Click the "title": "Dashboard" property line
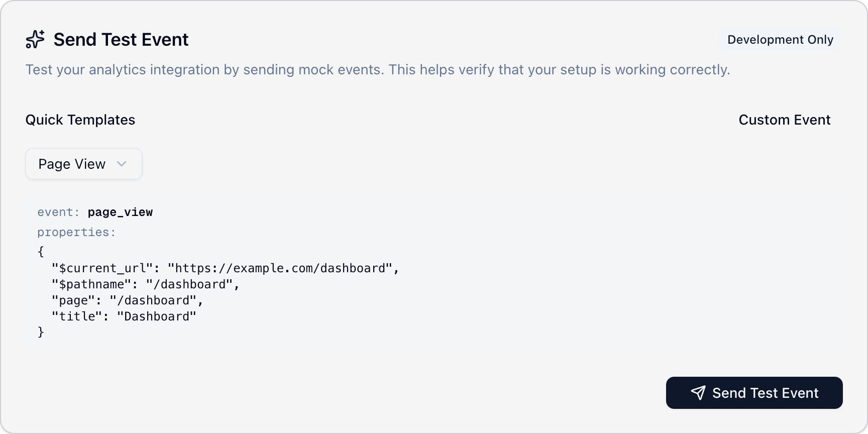 124,316
